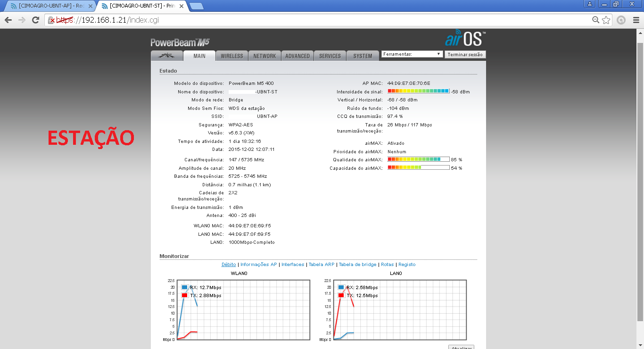Image resolution: width=644 pixels, height=349 pixels.
Task: Select the AP MAC value 44:D9:E7:0E:70:6E
Action: (409, 83)
